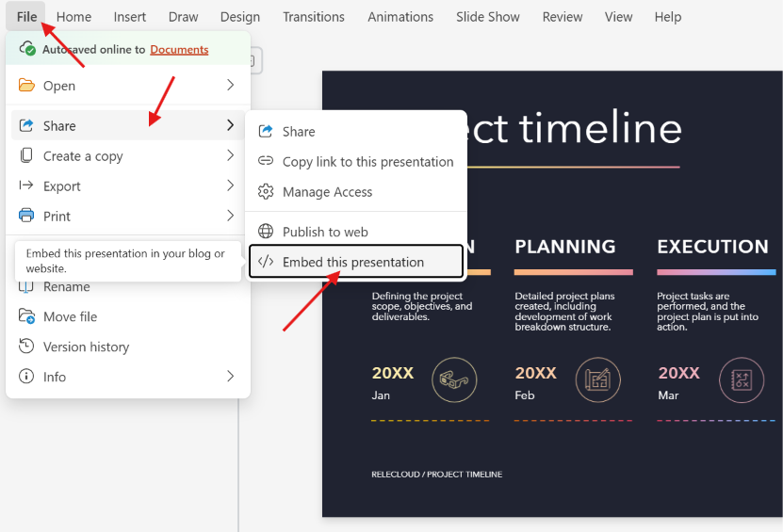
Task: Expand the Open submenu chevron
Action: [x=230, y=85]
